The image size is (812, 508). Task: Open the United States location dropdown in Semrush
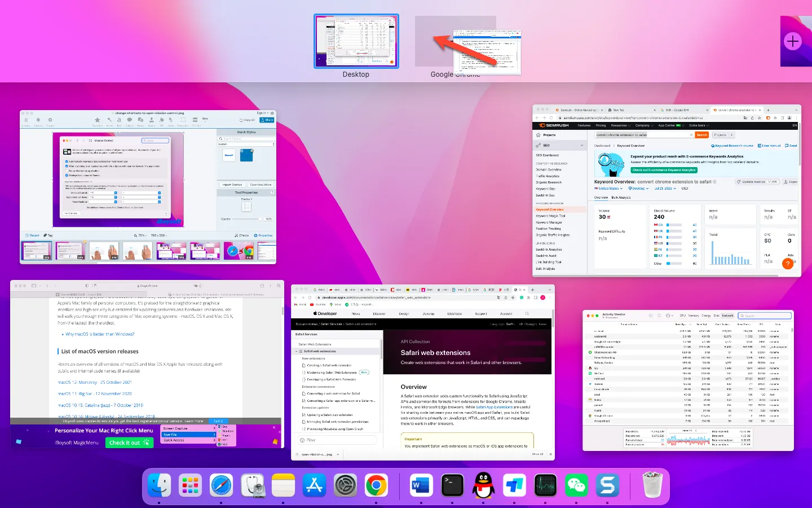click(610, 189)
